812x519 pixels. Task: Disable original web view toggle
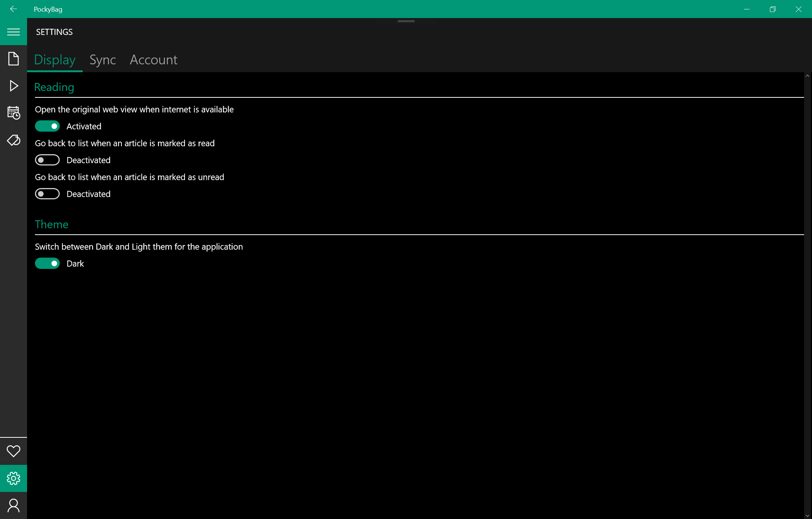(x=47, y=126)
